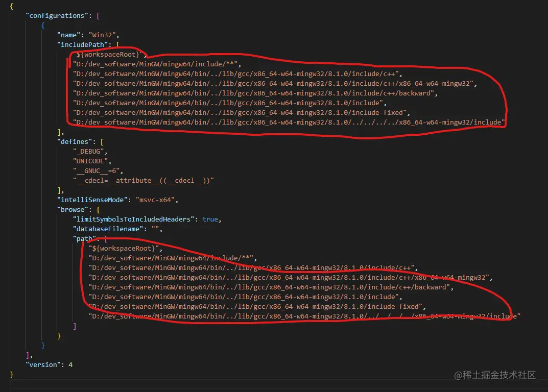Select includePath line ending with 8.1.0/include/c++
Viewport: 548px width, 392px height.
point(235,74)
